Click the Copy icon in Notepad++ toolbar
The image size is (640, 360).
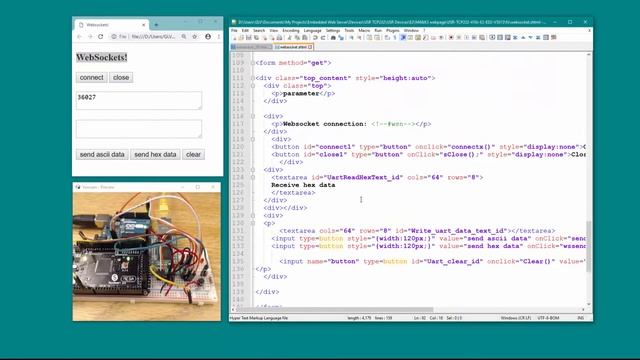tap(297, 38)
